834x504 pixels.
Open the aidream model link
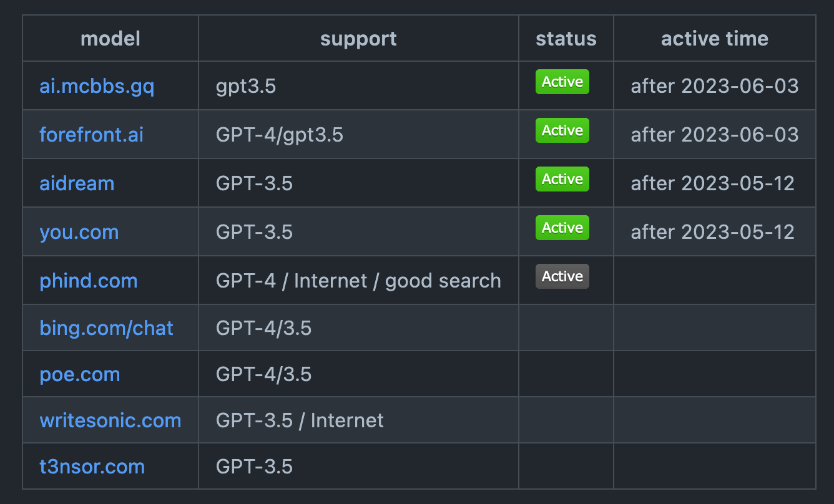click(77, 183)
